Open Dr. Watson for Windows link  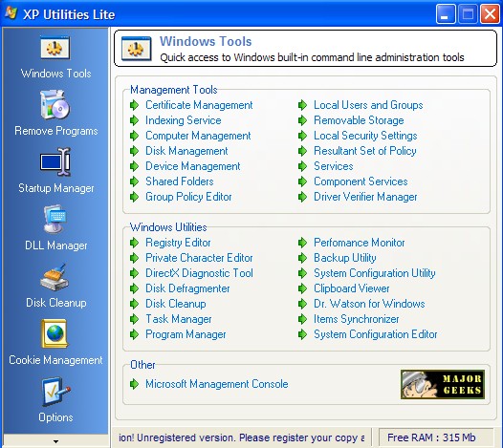(x=369, y=304)
